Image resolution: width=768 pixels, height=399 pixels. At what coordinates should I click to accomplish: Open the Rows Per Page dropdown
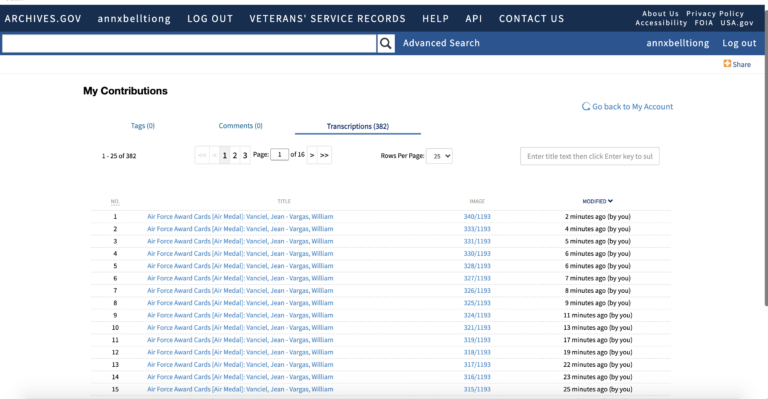tap(439, 156)
